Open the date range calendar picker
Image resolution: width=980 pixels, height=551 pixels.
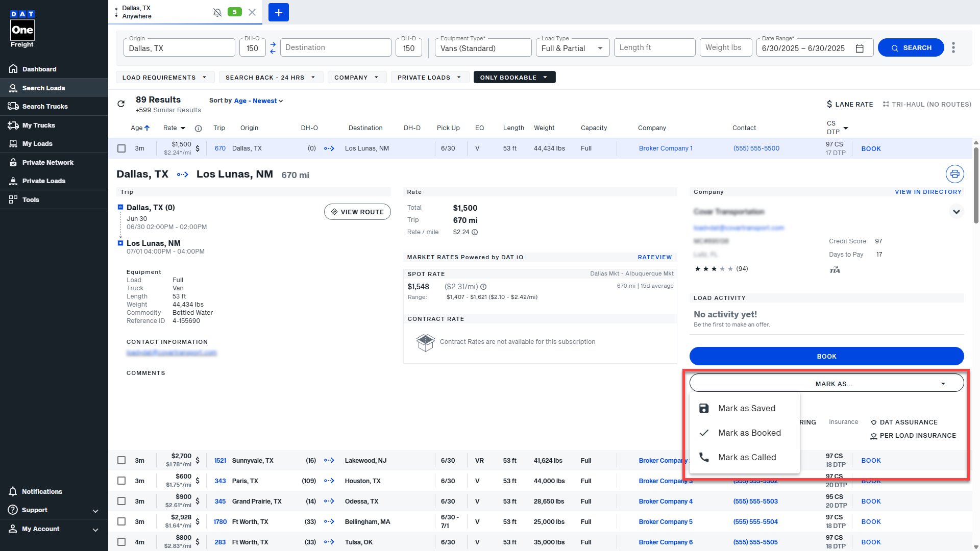(860, 48)
